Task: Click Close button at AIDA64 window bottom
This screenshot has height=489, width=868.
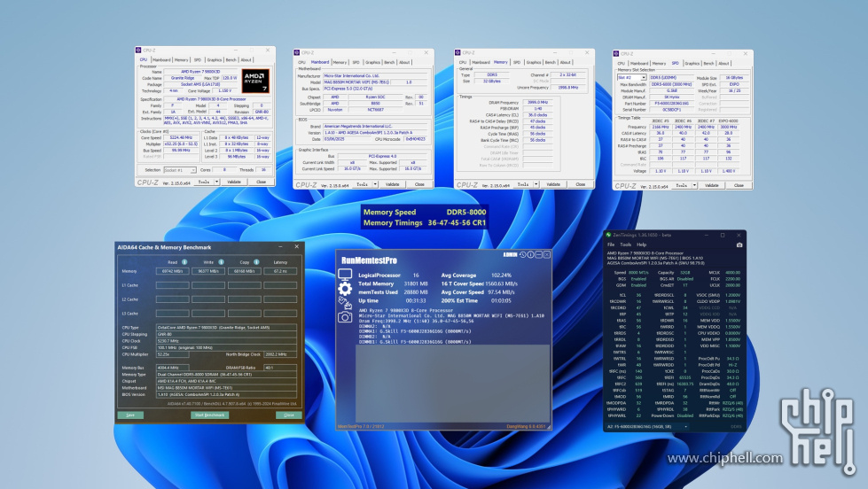Action: tap(288, 415)
